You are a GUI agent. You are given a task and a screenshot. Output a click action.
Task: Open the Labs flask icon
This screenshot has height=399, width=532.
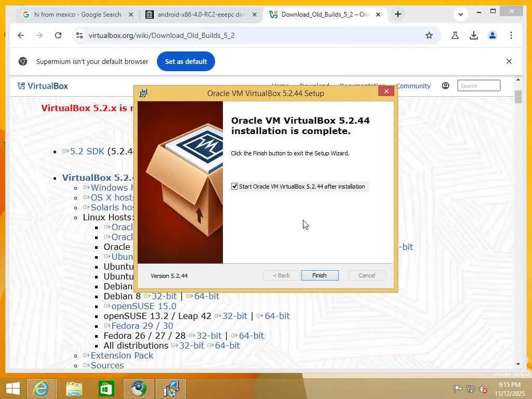pyautogui.click(x=455, y=35)
